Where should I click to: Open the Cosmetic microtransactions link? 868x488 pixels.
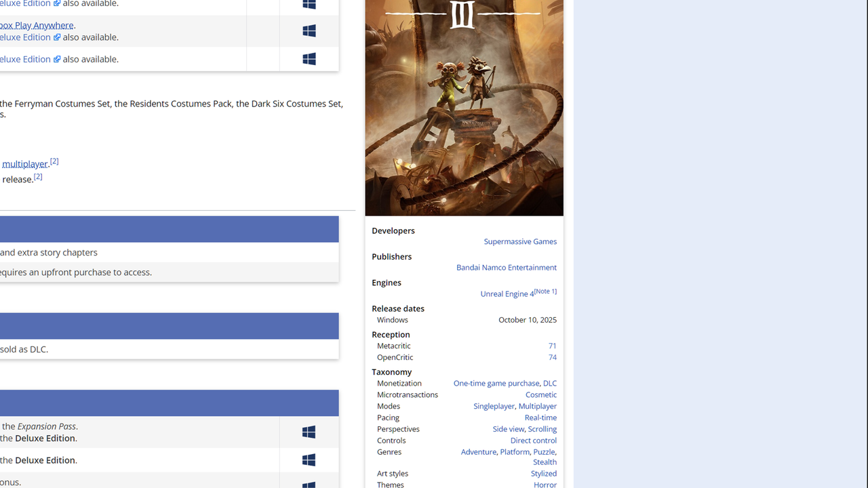click(x=541, y=395)
